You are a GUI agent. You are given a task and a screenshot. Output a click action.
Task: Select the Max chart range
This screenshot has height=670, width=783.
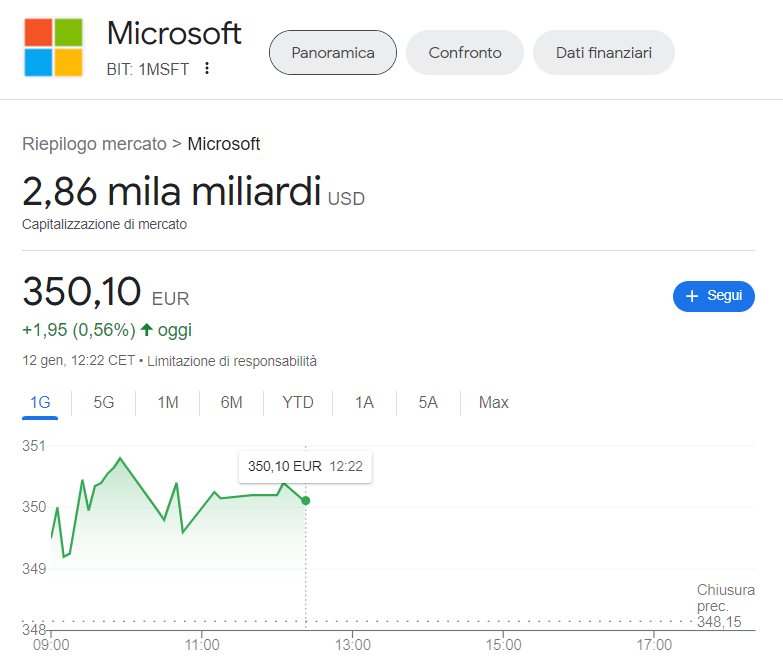click(493, 403)
